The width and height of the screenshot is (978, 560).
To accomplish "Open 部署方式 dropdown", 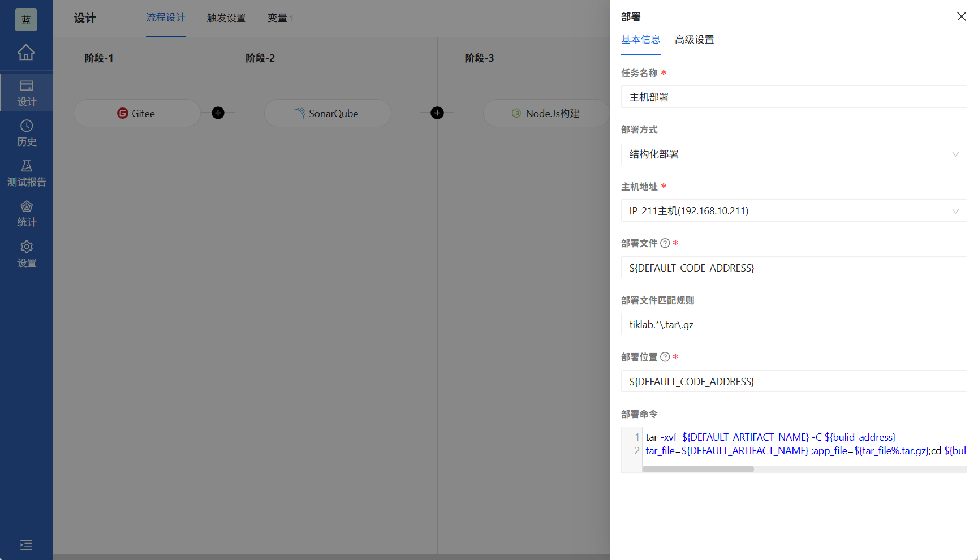I will [794, 154].
